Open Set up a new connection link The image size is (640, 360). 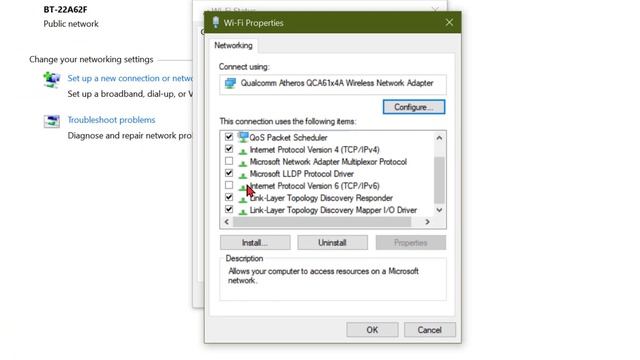(130, 78)
